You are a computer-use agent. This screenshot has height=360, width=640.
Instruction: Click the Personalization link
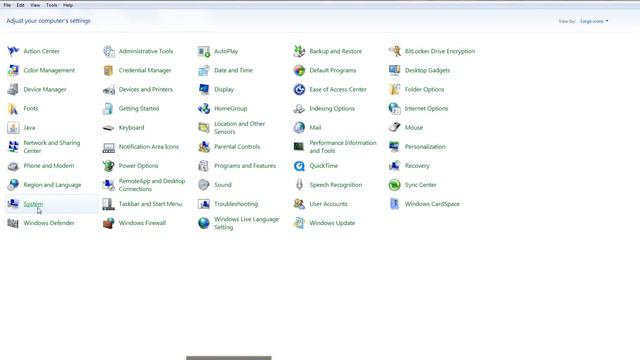pyautogui.click(x=425, y=147)
